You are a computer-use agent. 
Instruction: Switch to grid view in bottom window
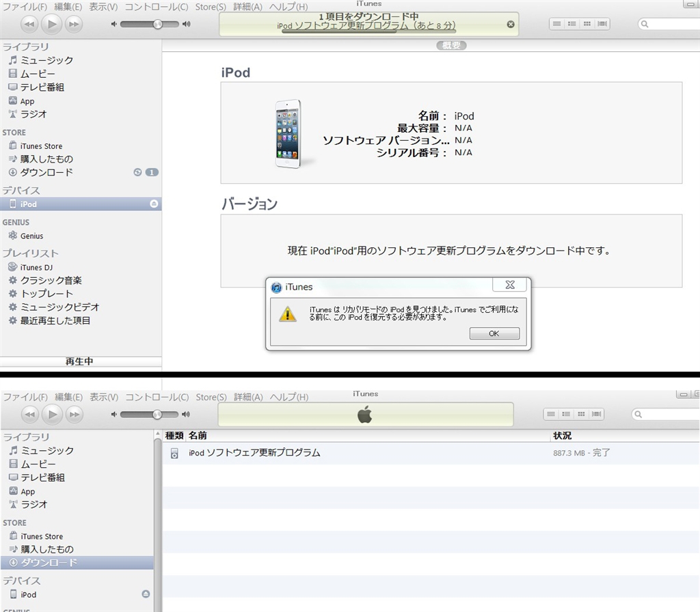[581, 414]
